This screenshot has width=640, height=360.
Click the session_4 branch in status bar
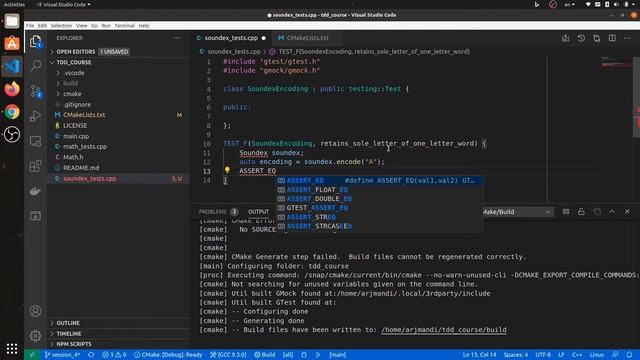62,355
